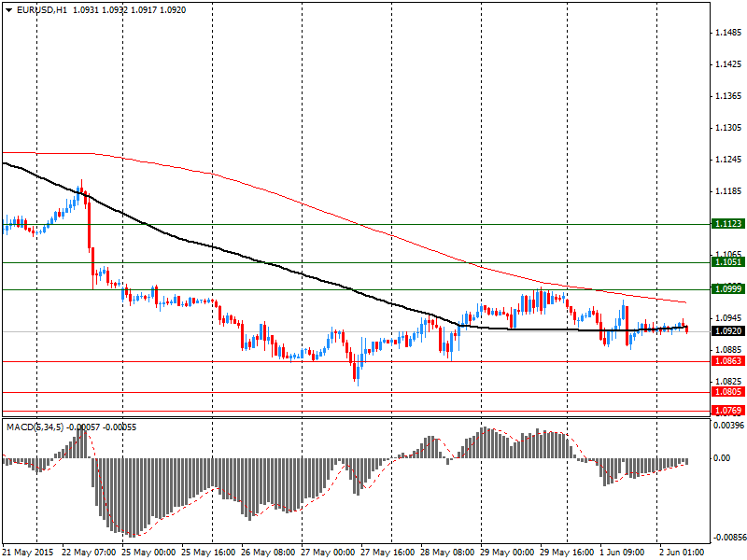This screenshot has width=747, height=560.
Task: Click the 25 May 16:00 time axis label
Action: click(x=208, y=553)
